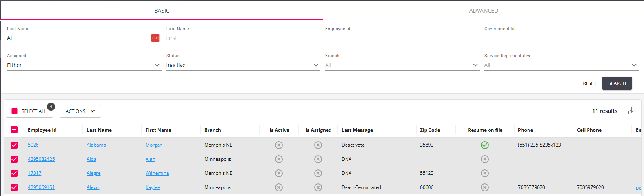Switch to the Advanced tab
Image resolution: width=644 pixels, height=196 pixels.
(483, 11)
